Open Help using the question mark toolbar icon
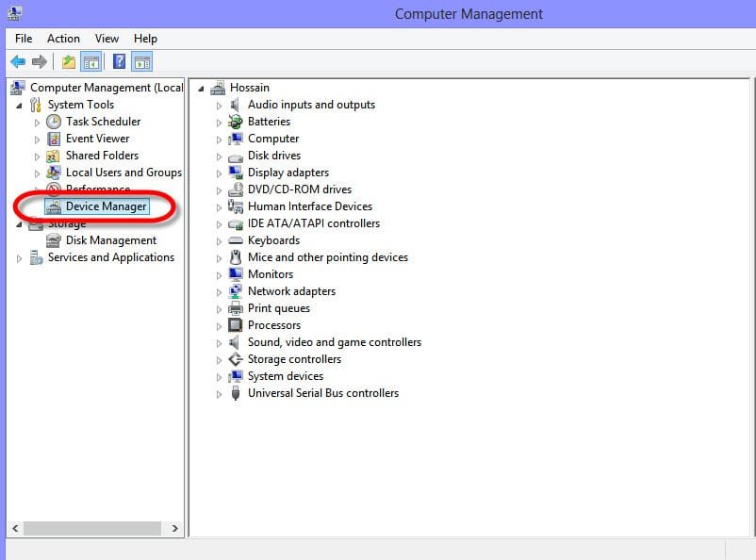 tap(118, 60)
